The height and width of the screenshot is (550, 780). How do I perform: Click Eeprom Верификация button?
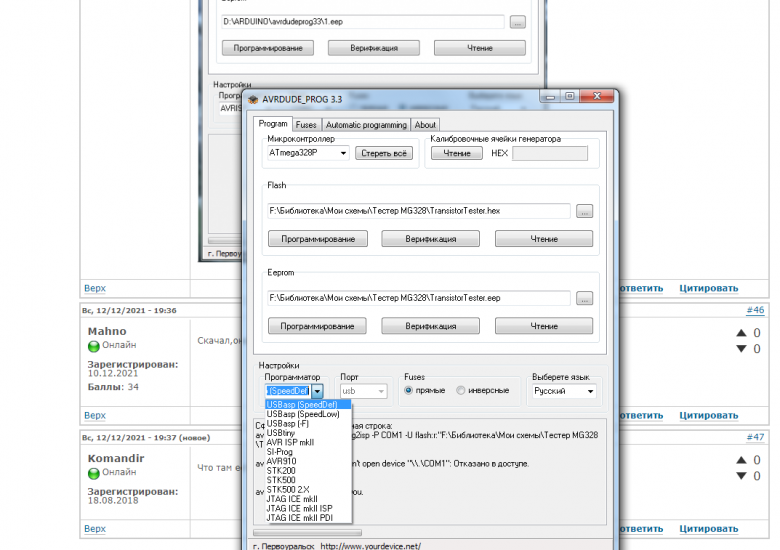coord(431,326)
